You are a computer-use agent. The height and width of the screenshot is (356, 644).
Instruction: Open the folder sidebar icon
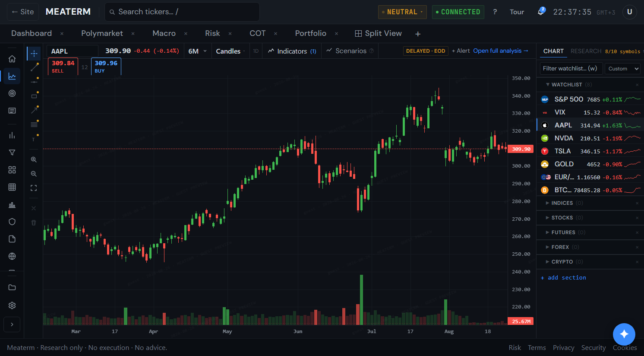12,287
